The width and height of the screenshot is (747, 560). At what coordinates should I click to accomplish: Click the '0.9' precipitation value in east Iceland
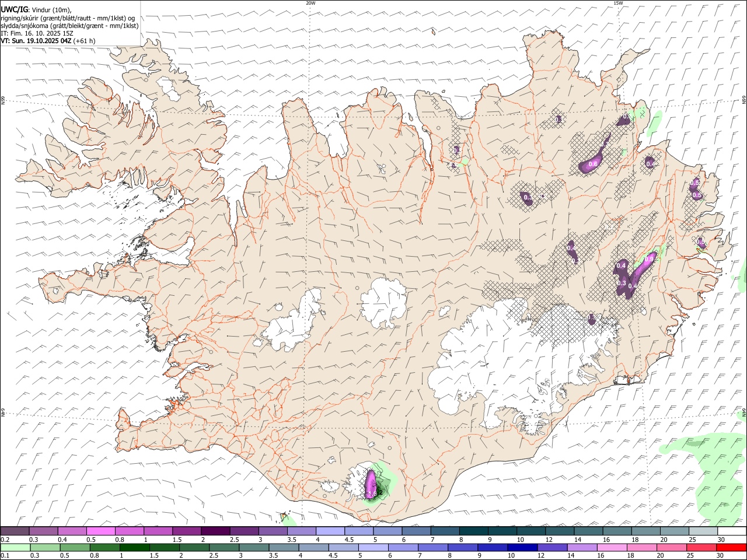pos(649,259)
